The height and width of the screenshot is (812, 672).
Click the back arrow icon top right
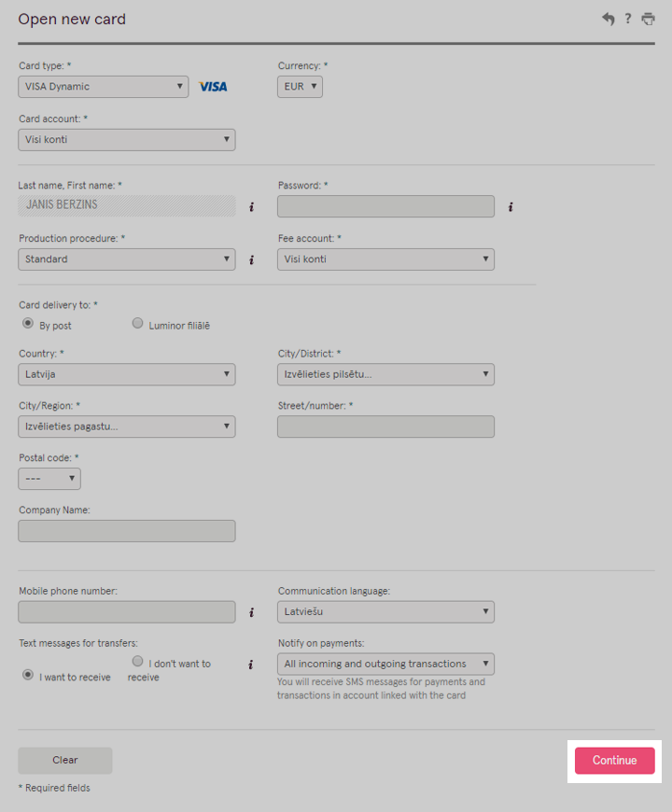607,18
